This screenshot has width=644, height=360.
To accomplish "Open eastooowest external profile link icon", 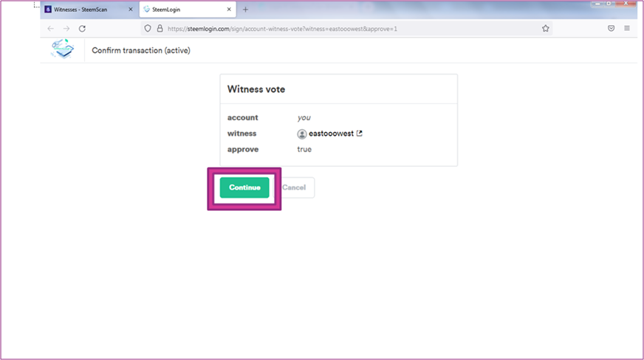I will [360, 134].
